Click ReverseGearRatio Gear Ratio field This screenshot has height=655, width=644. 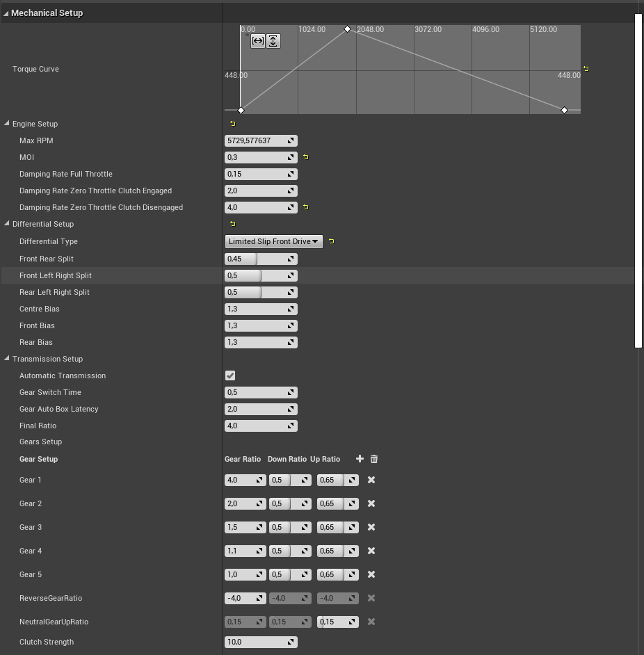[x=245, y=598]
